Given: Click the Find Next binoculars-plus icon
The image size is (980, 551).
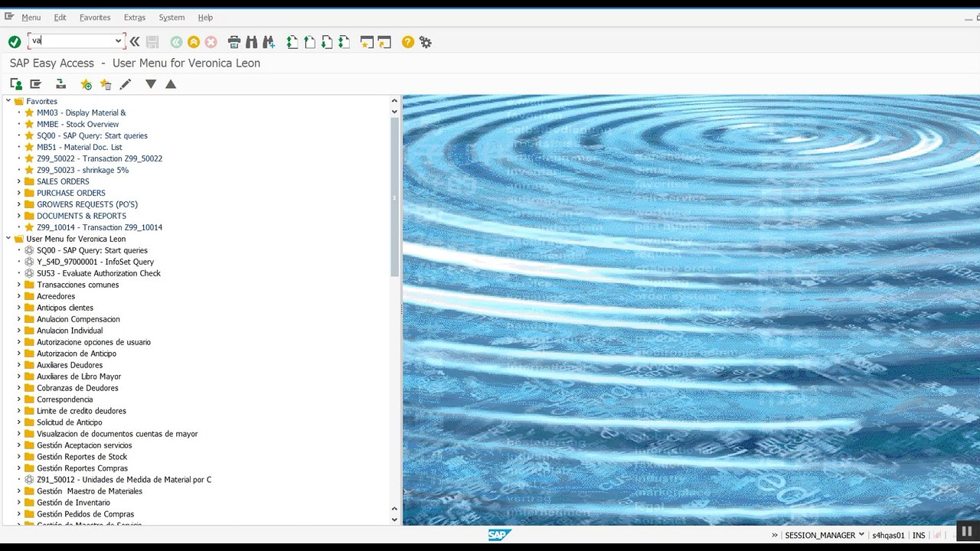Looking at the screenshot, I should point(268,42).
